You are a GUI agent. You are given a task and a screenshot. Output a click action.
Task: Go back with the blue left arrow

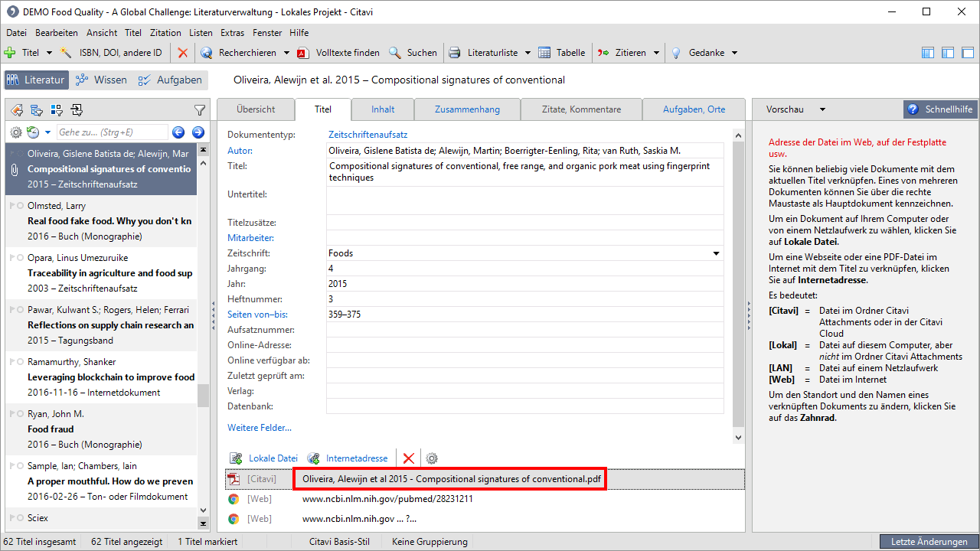[x=178, y=132]
